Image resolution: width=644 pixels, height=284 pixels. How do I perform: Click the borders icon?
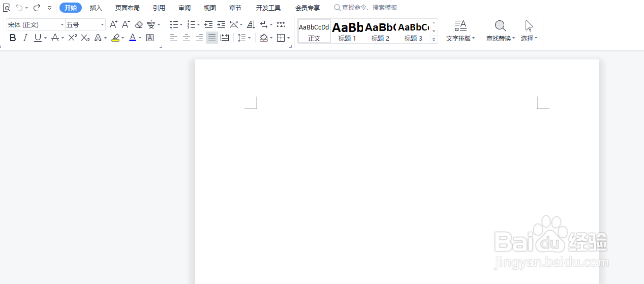[x=281, y=38]
